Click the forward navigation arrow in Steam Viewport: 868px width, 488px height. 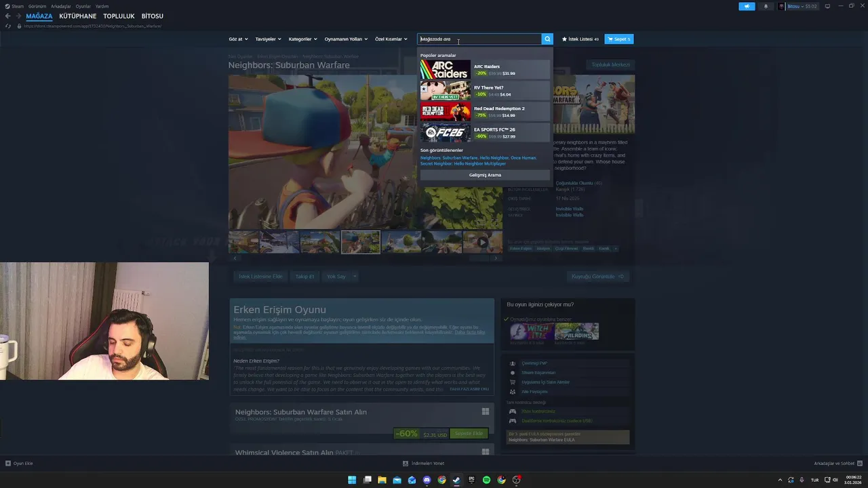pos(18,16)
